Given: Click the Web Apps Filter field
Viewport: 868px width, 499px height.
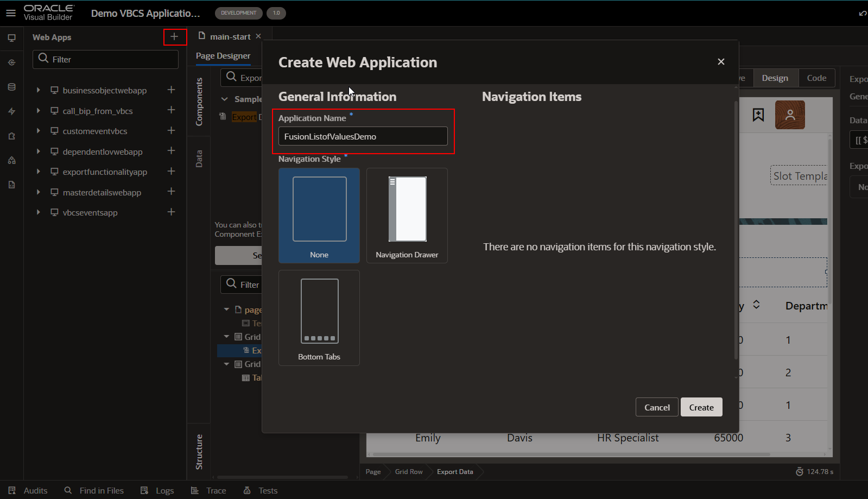Looking at the screenshot, I should 106,59.
